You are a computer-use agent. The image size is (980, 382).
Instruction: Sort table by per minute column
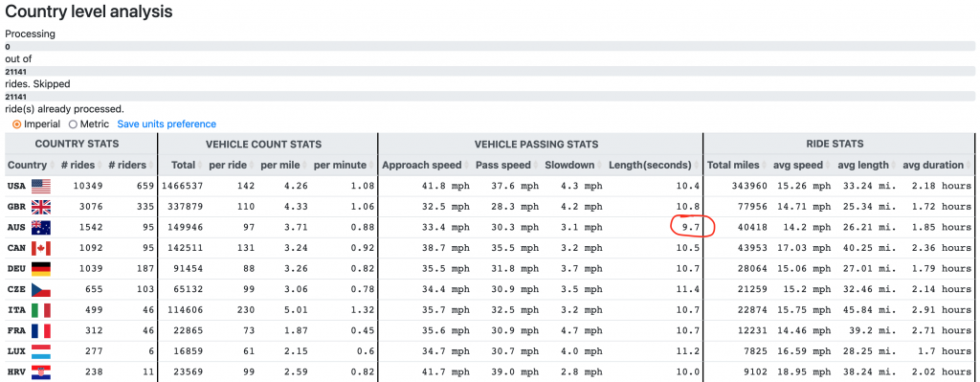click(344, 165)
